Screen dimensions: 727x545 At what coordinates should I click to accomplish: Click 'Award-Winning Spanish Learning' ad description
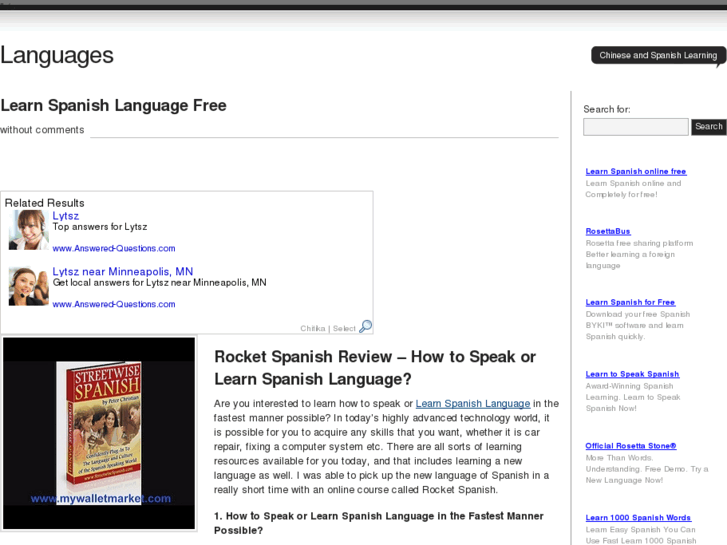(633, 397)
